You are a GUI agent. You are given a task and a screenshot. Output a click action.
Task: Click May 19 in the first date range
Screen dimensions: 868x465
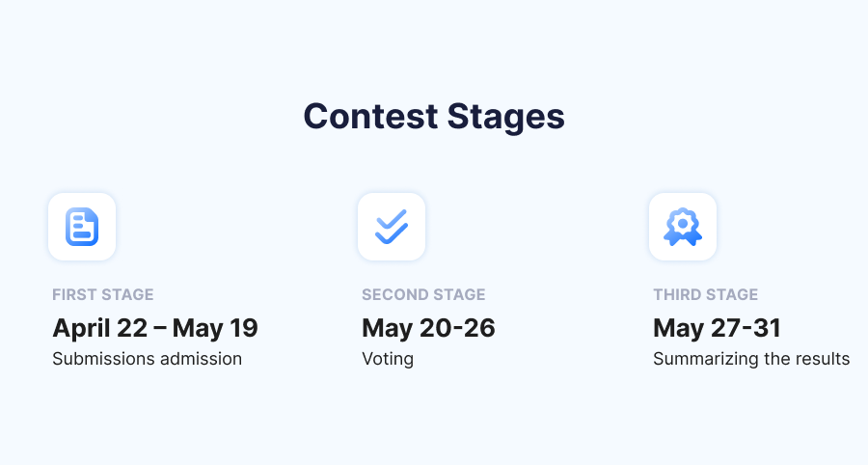click(x=215, y=328)
